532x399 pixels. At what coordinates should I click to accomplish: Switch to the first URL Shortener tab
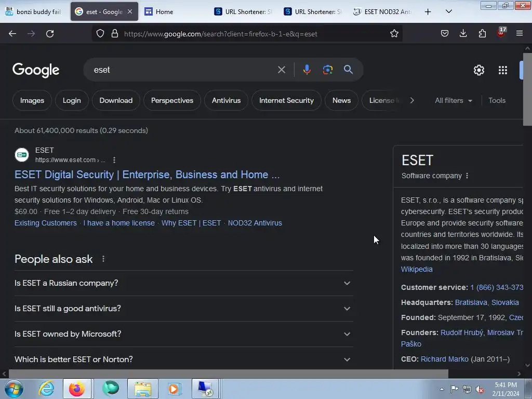click(243, 11)
